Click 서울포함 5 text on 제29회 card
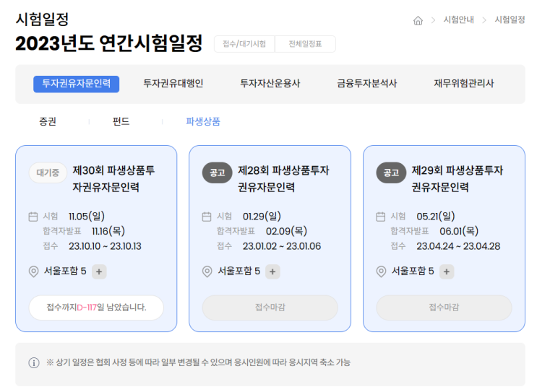The width and height of the screenshot is (537, 392). pyautogui.click(x=413, y=271)
